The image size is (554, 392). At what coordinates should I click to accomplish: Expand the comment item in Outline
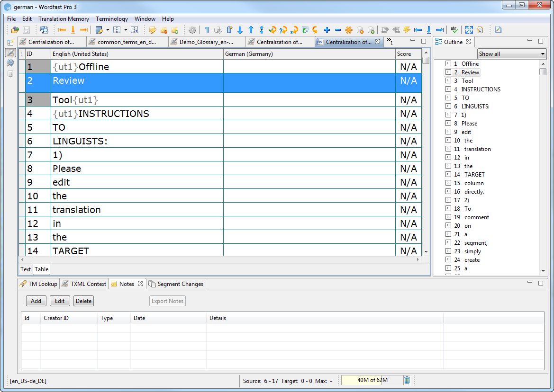[x=448, y=217]
